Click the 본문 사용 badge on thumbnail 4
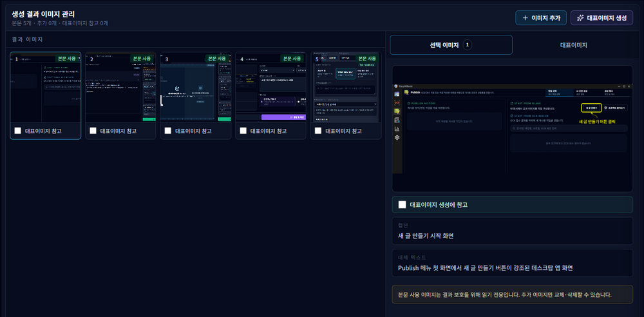The image size is (644, 317). click(292, 59)
